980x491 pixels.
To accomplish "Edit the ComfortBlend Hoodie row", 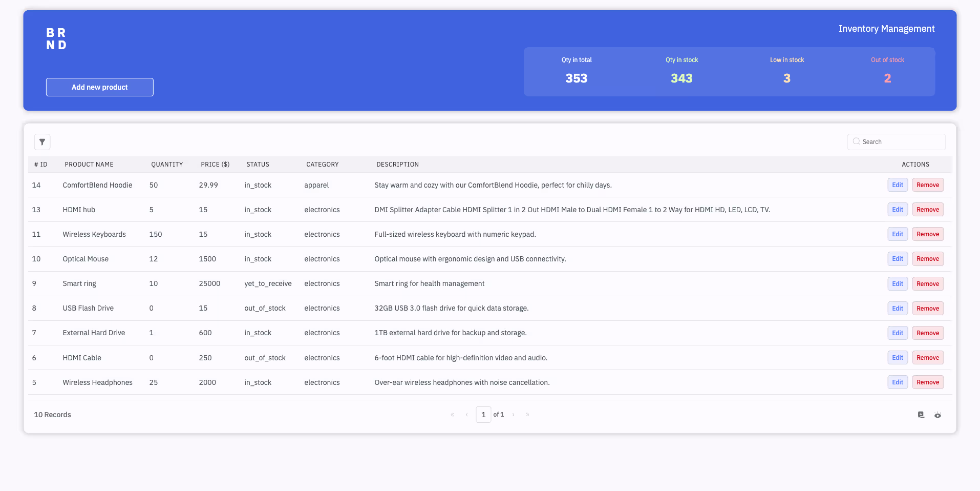I will pyautogui.click(x=898, y=185).
